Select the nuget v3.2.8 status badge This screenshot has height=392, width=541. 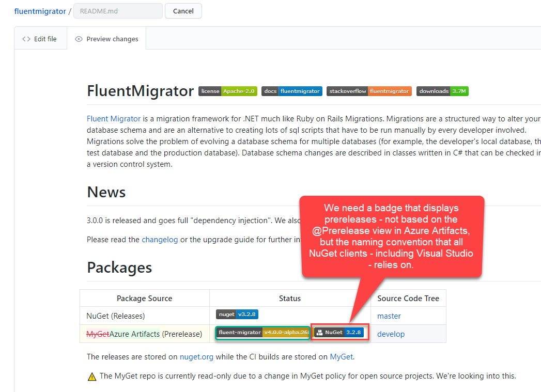pos(237,314)
